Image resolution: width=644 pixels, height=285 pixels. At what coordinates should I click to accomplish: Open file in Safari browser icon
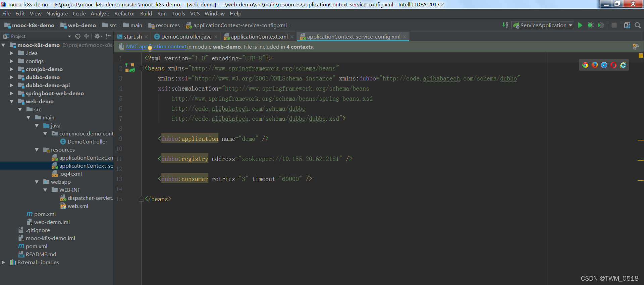click(x=604, y=65)
